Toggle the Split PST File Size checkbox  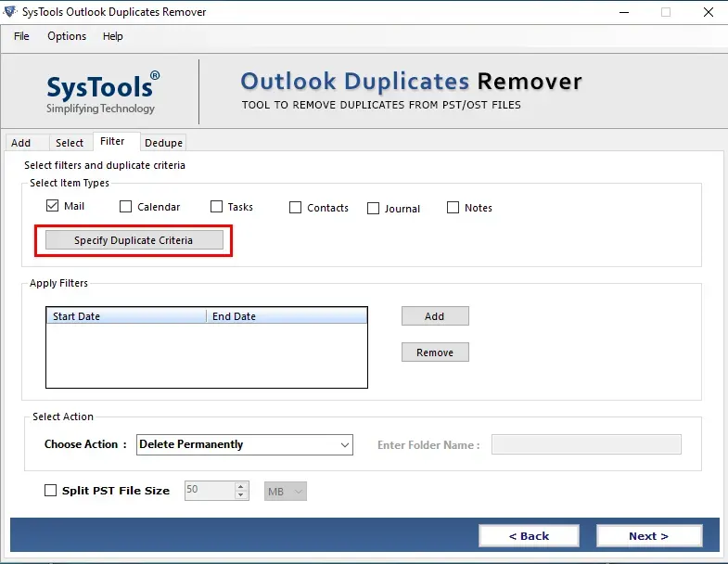[50, 490]
